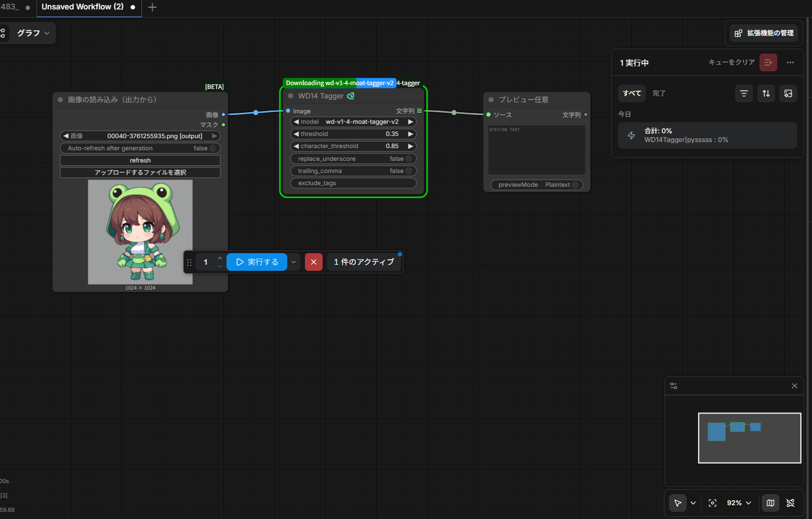Image resolution: width=812 pixels, height=519 pixels.
Task: Toggle link visibility icon at bottom right
Action: tap(790, 503)
